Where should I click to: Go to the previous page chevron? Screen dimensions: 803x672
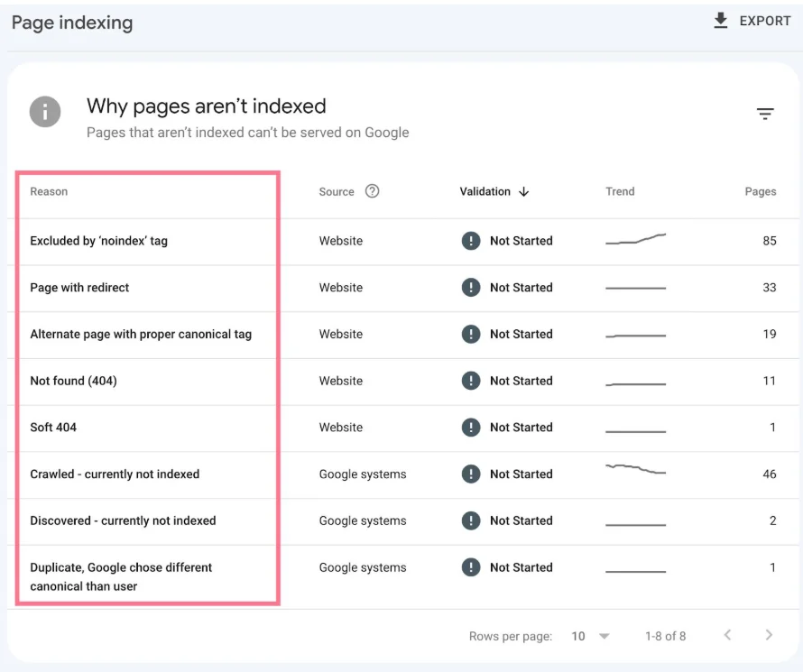coord(727,635)
